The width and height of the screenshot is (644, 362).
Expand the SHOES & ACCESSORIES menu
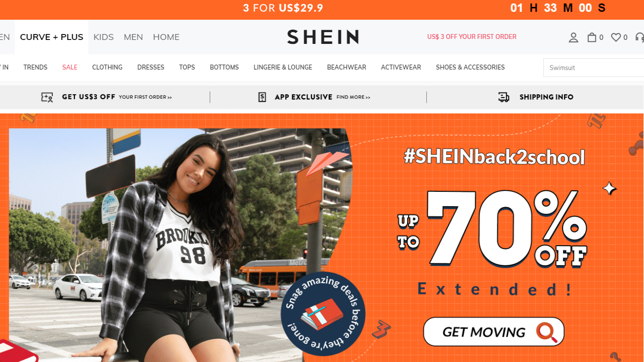[x=470, y=68]
